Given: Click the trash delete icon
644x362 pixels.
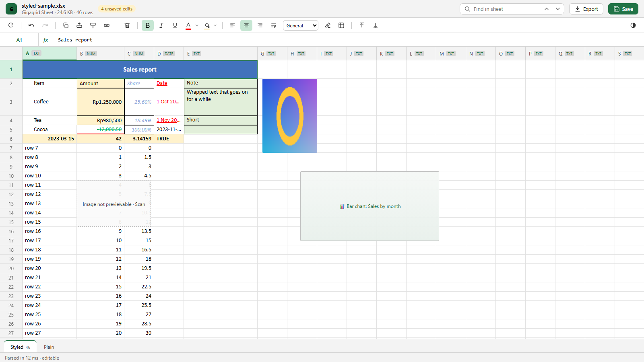Looking at the screenshot, I should click(x=127, y=25).
